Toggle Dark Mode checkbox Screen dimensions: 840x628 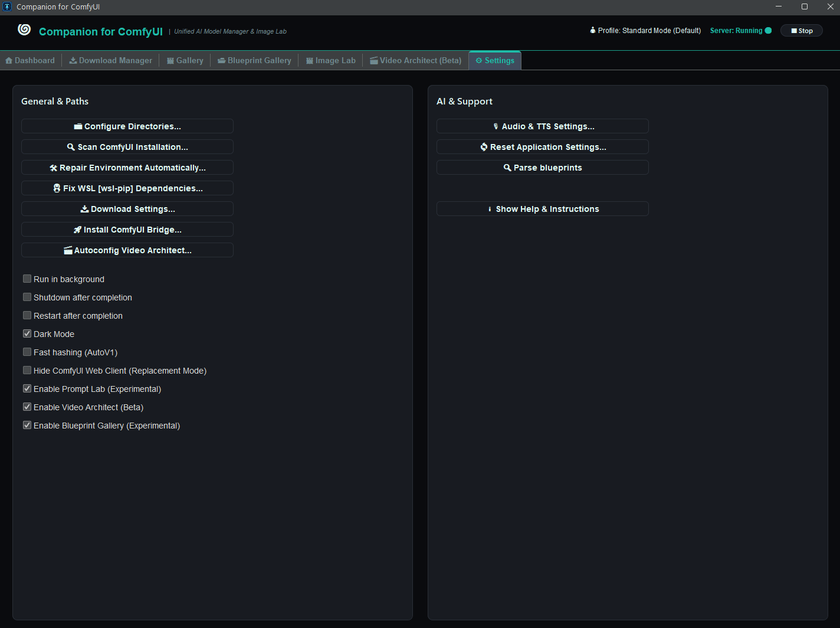click(x=27, y=333)
